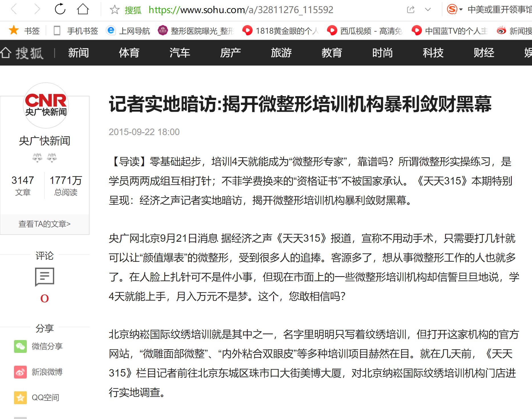This screenshot has width=532, height=419.
Task: Share via 新浪微博 icon
Action: click(21, 372)
